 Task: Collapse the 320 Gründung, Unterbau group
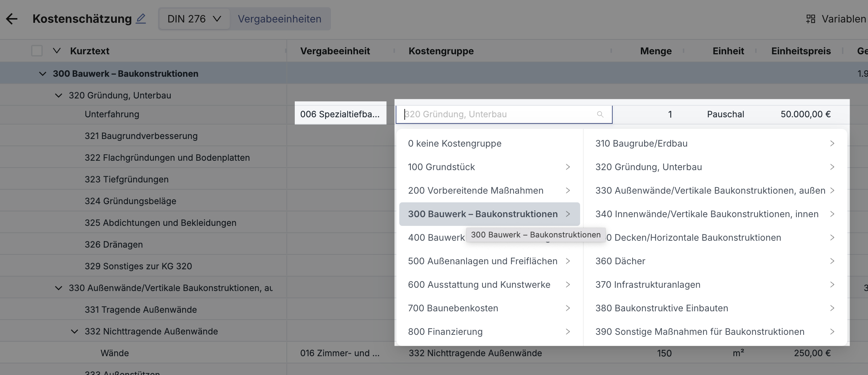tap(58, 96)
